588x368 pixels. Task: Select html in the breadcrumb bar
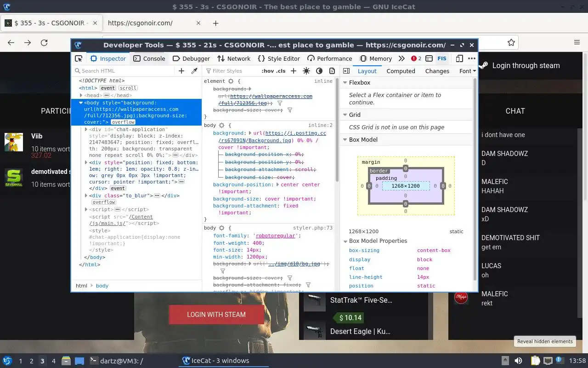click(x=81, y=286)
